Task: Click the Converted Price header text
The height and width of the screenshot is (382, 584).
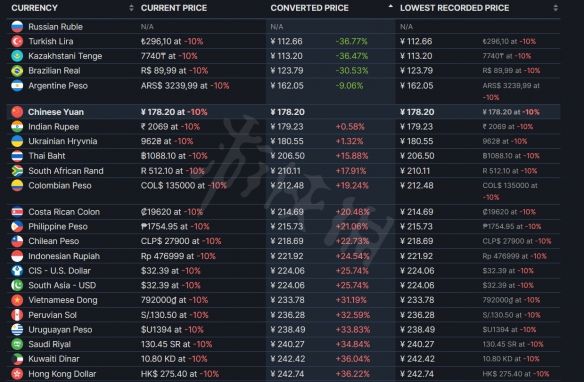Action: click(309, 8)
